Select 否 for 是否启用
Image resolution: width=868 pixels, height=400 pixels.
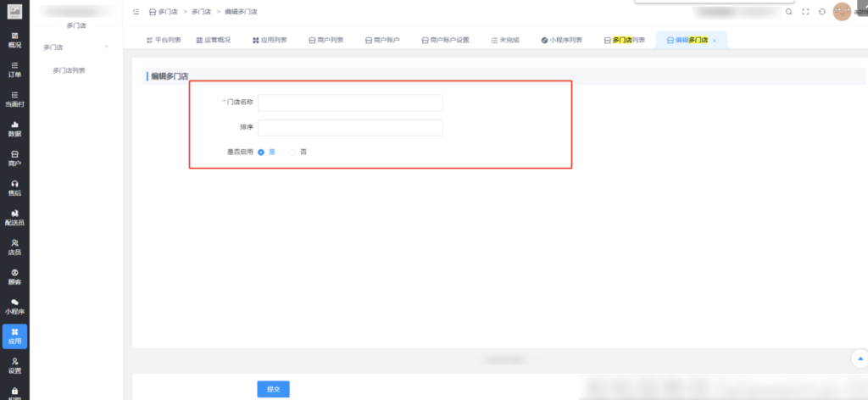(292, 152)
